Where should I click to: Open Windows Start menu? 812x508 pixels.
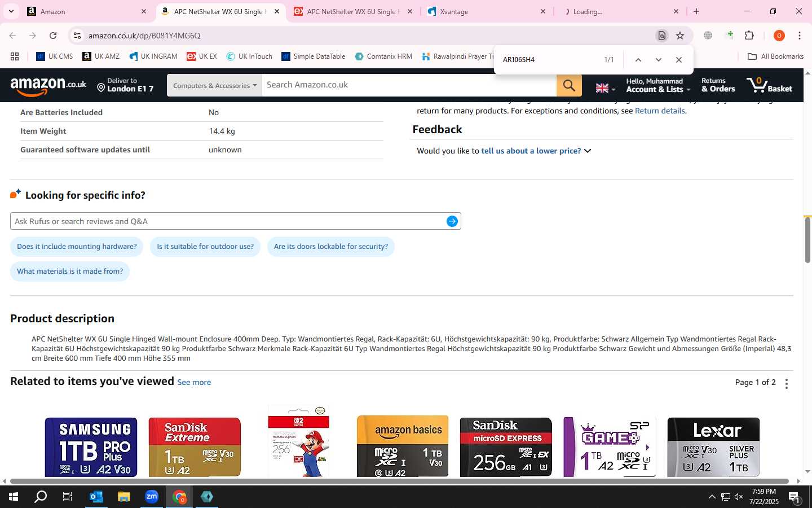[14, 497]
